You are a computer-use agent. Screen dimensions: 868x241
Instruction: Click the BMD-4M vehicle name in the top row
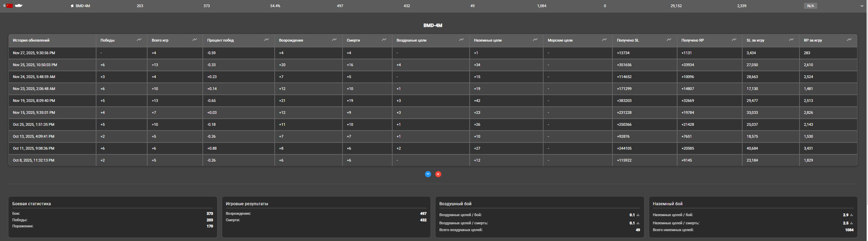click(82, 6)
